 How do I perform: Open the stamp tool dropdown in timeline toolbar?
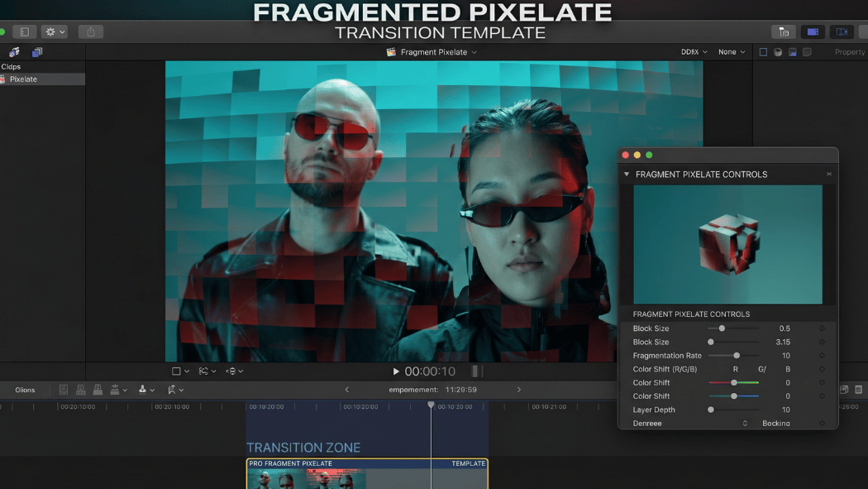[146, 390]
